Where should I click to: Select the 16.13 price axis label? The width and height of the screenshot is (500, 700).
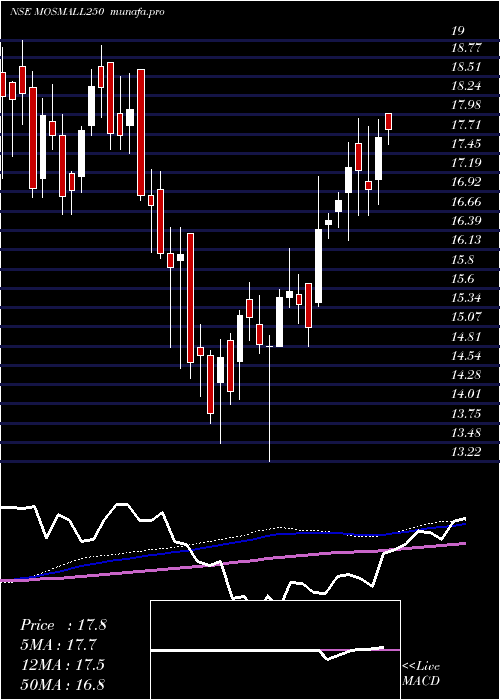click(x=466, y=240)
